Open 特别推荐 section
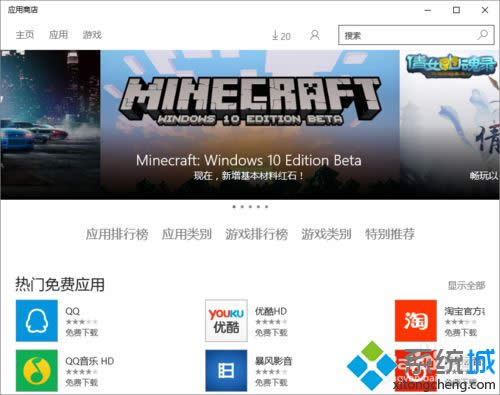 [390, 234]
